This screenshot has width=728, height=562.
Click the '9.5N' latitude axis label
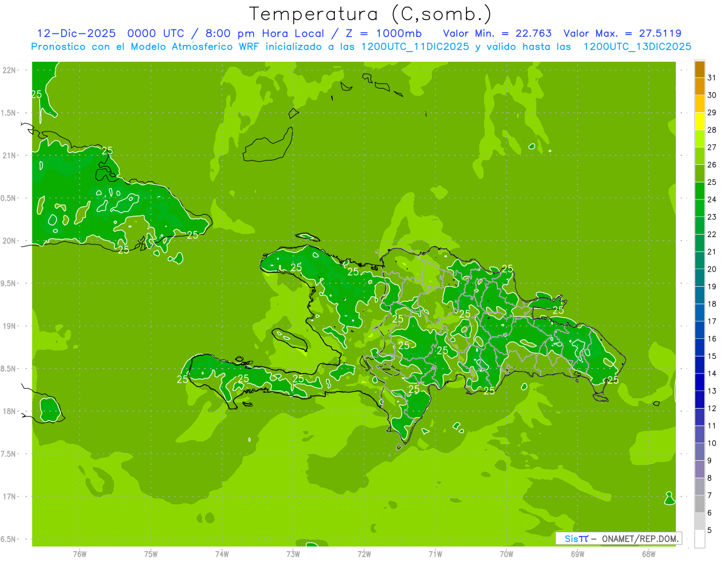8,283
